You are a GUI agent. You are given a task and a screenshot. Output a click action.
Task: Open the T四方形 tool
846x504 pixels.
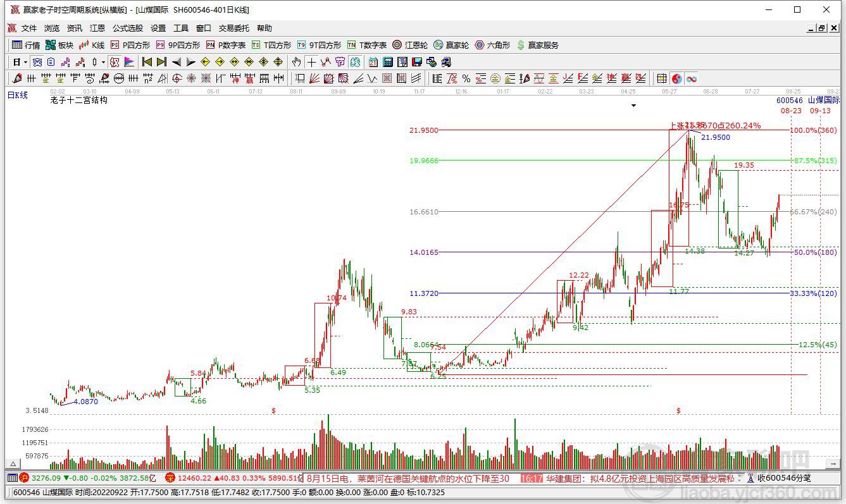tap(271, 45)
